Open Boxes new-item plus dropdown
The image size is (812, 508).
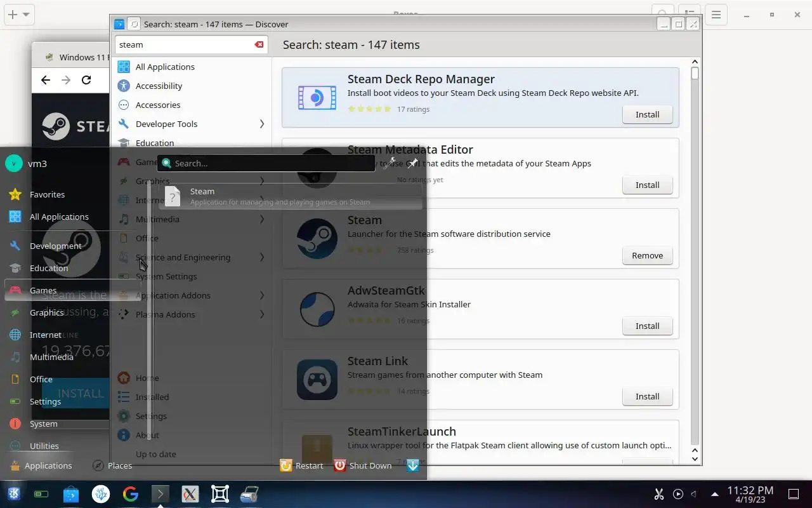pyautogui.click(x=19, y=14)
